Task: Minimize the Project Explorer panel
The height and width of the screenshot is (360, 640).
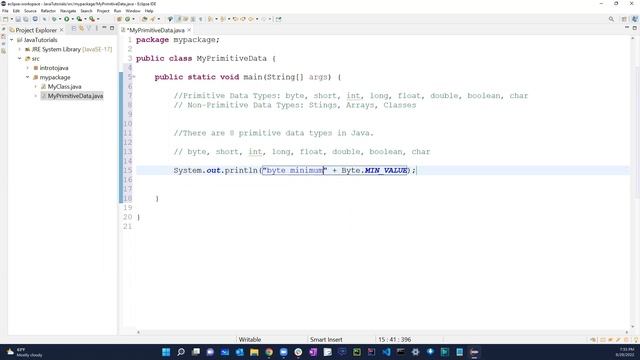Action: click(x=104, y=28)
